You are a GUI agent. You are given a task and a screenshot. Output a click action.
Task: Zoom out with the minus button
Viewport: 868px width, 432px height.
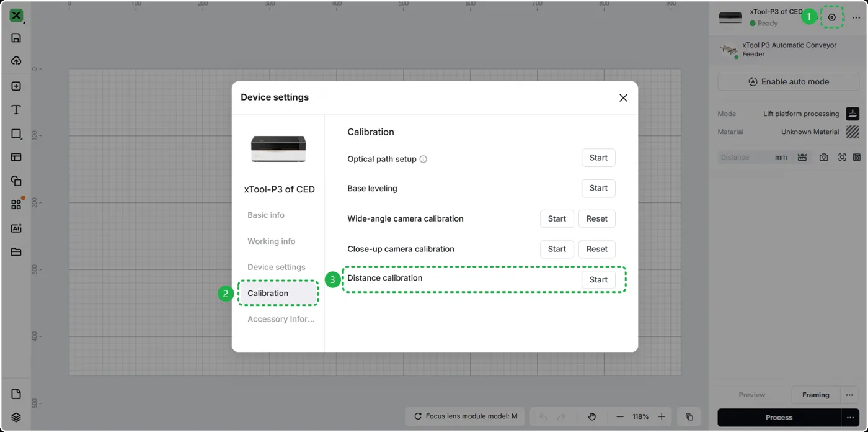point(619,417)
